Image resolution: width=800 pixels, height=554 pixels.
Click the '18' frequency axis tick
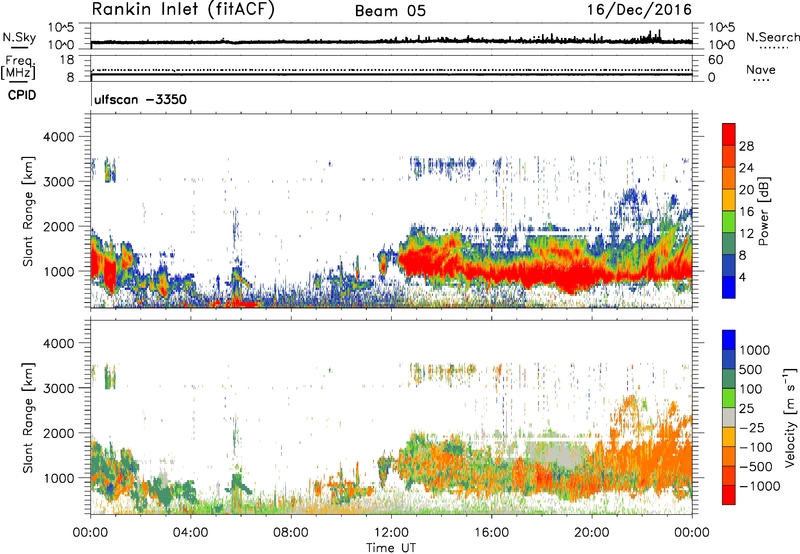[67, 60]
